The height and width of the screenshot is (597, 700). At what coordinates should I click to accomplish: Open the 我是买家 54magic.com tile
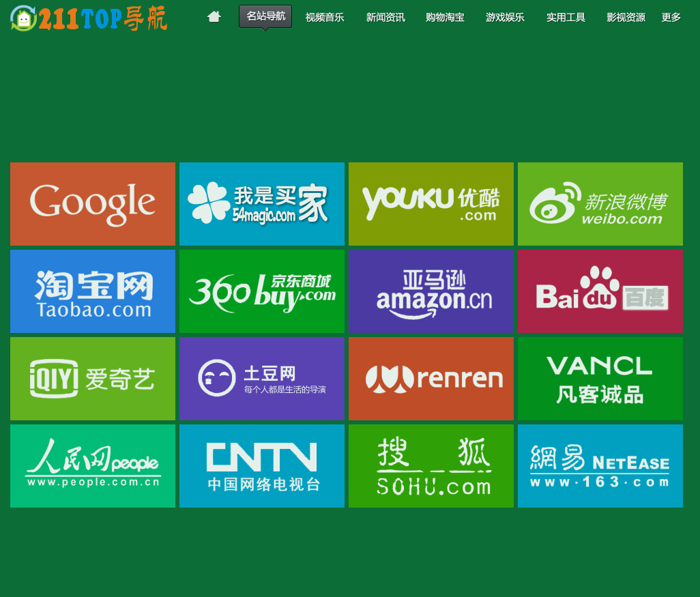click(x=262, y=204)
